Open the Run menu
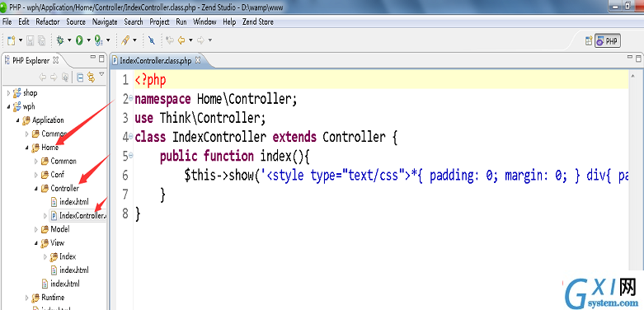The width and height of the screenshot is (644, 310). click(x=181, y=21)
